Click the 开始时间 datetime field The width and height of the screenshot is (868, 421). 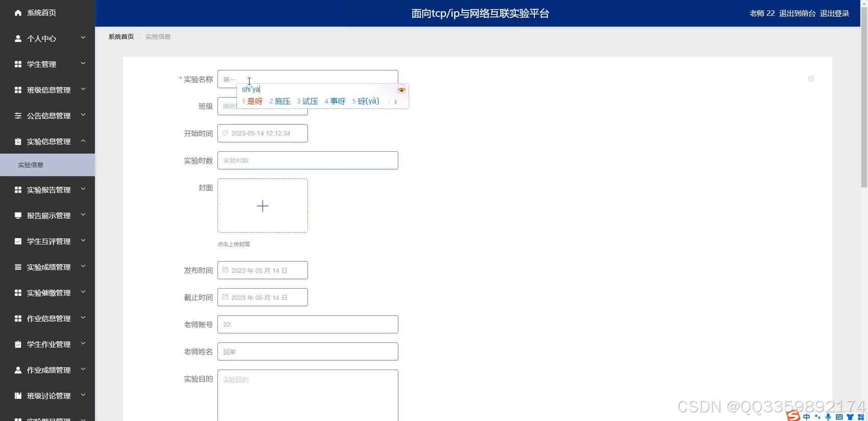[x=263, y=133]
